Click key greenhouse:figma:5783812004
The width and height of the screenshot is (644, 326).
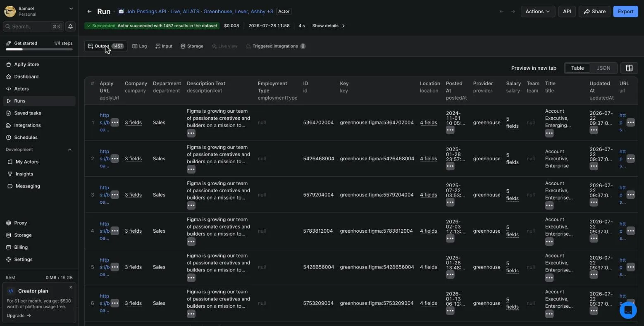click(x=376, y=231)
